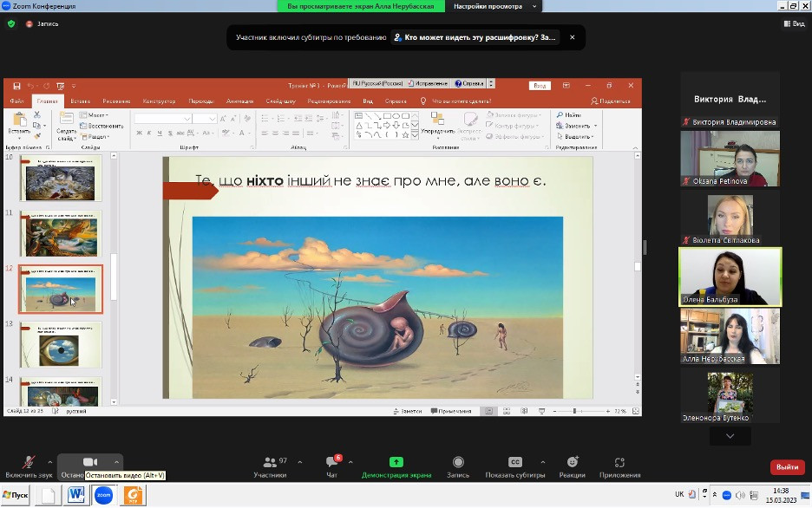Open the Анимация ribbon tab
The width and height of the screenshot is (812, 508).
[239, 101]
